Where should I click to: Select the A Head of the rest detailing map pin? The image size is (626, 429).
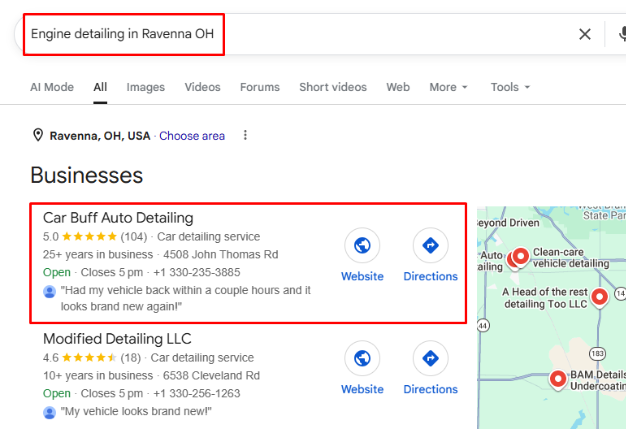(x=599, y=298)
